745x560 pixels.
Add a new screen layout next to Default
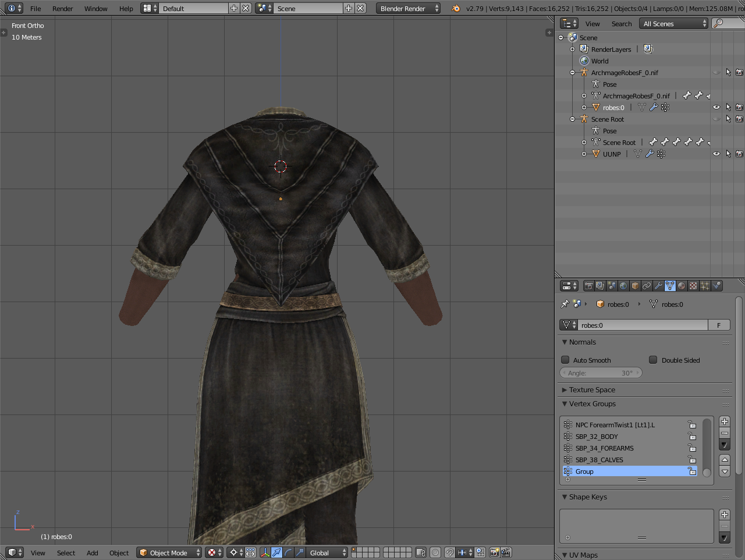tap(234, 8)
